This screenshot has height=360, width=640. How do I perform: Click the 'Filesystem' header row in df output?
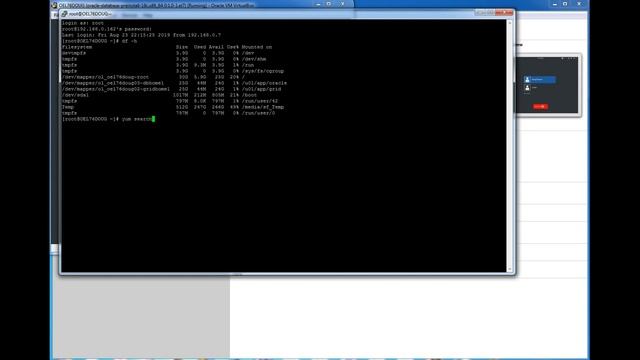(167, 47)
